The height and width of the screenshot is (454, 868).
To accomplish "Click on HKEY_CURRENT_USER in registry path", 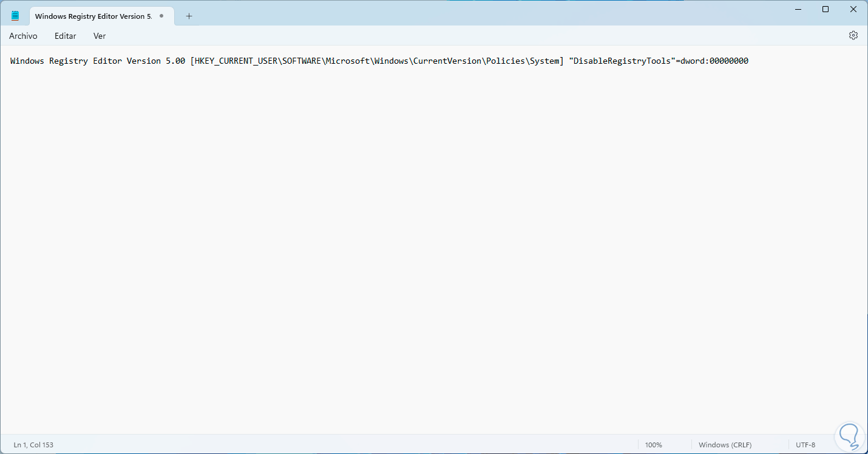I will (236, 61).
